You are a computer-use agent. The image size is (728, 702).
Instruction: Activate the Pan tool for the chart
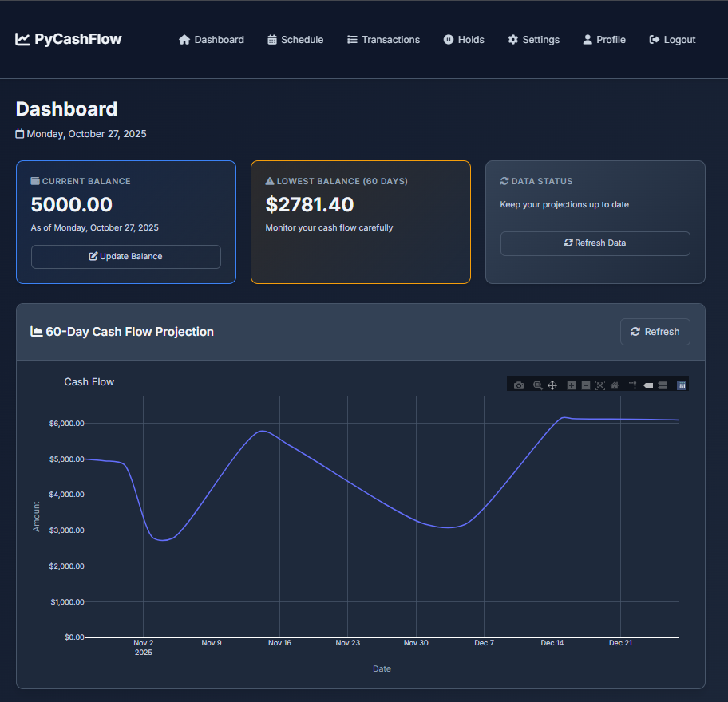click(x=552, y=384)
